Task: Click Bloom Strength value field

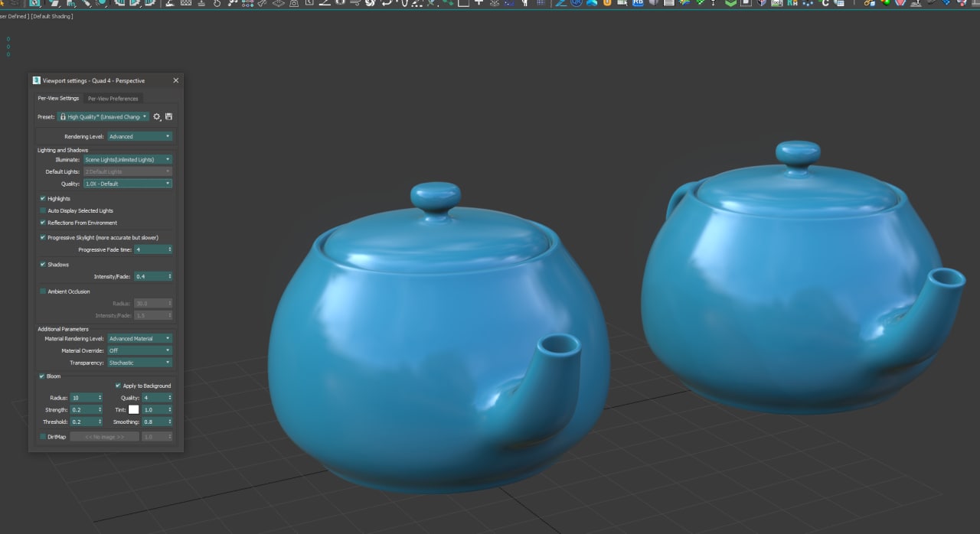Action: coord(86,409)
